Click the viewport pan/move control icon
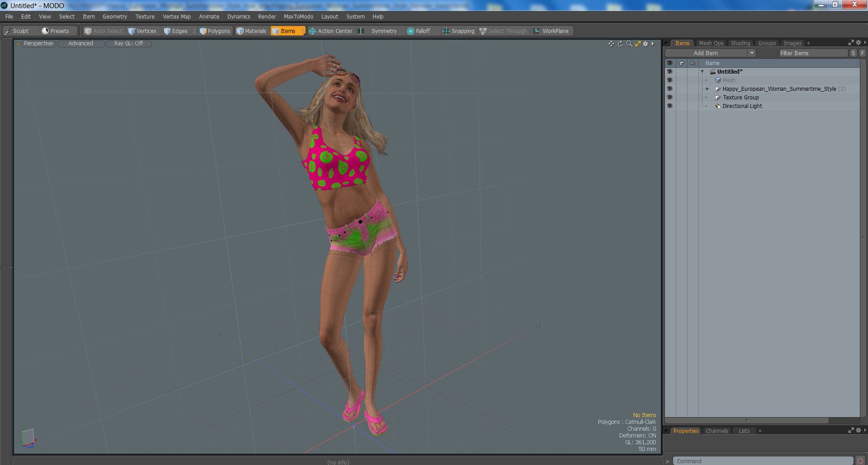868x465 pixels. coord(611,44)
